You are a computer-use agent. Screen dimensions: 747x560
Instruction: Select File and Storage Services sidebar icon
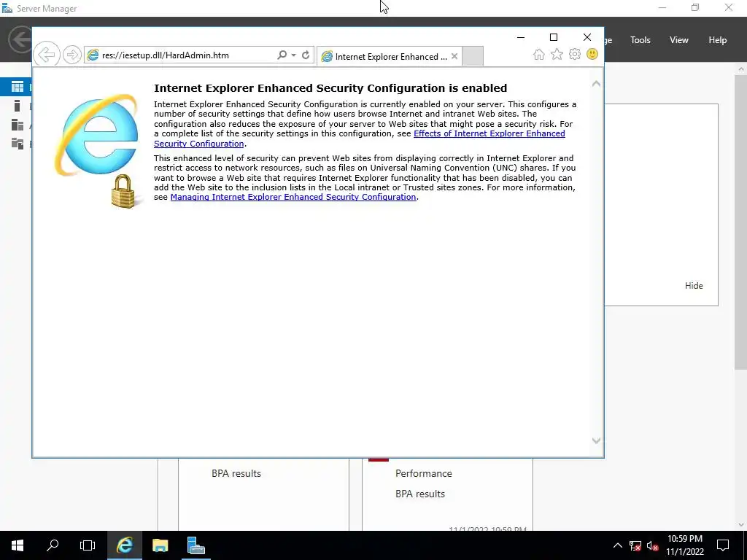point(18,144)
